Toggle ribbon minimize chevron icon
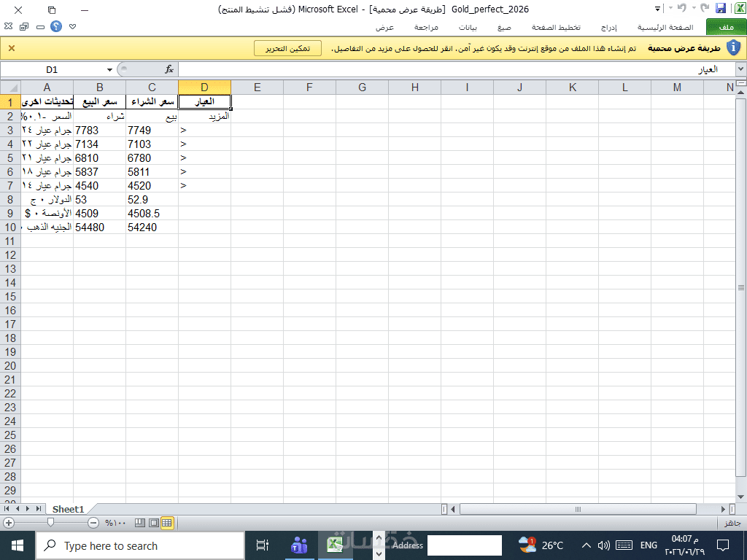747x560 pixels. [72, 27]
